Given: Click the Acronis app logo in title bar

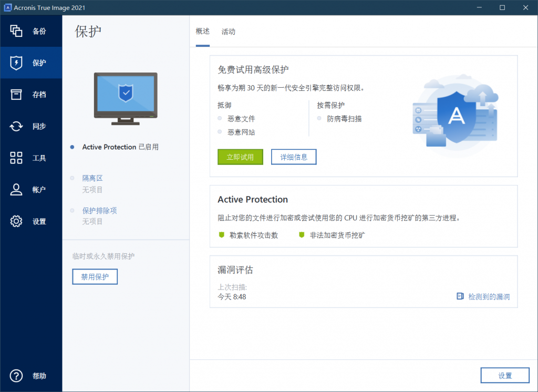Looking at the screenshot, I should tap(7, 7).
